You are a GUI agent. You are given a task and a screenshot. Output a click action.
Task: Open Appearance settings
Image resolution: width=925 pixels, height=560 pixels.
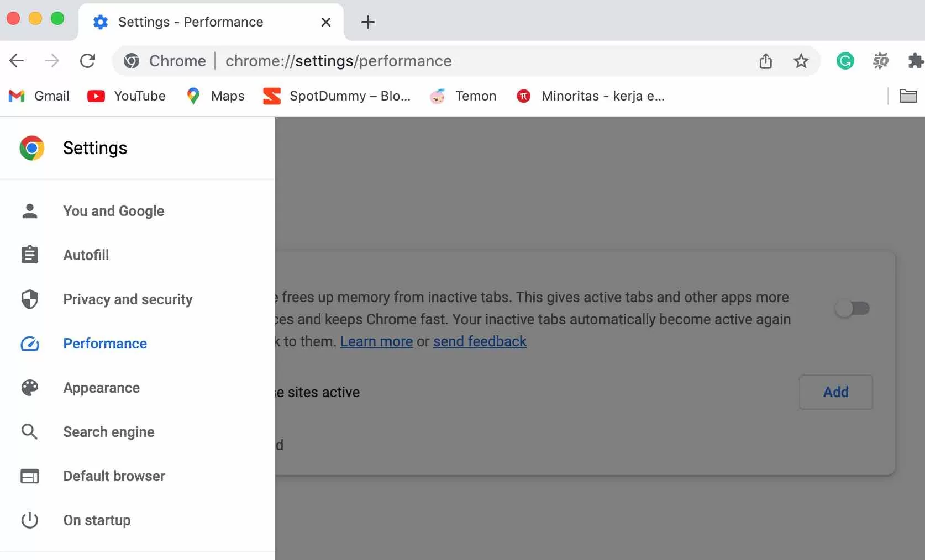(101, 388)
